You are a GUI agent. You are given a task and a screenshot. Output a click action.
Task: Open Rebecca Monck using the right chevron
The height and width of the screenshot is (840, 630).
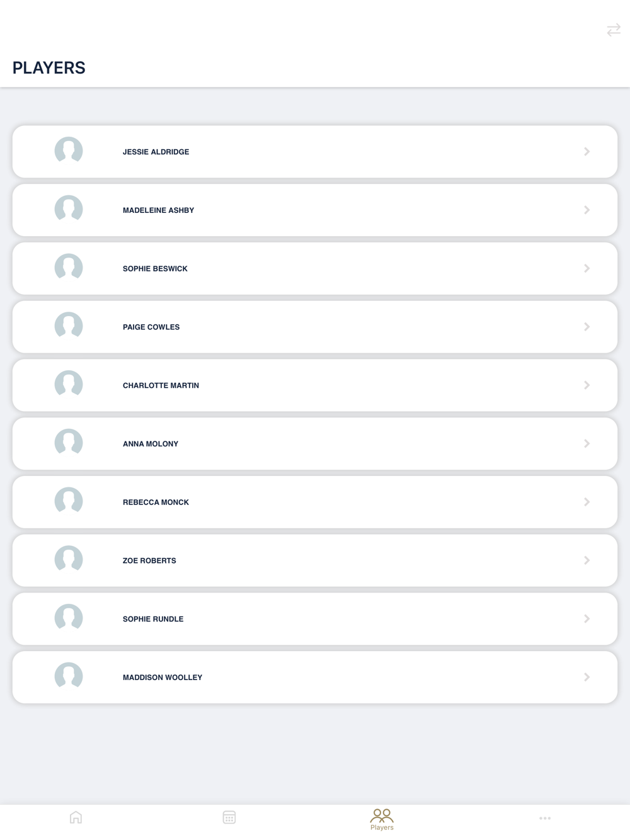pos(587,502)
